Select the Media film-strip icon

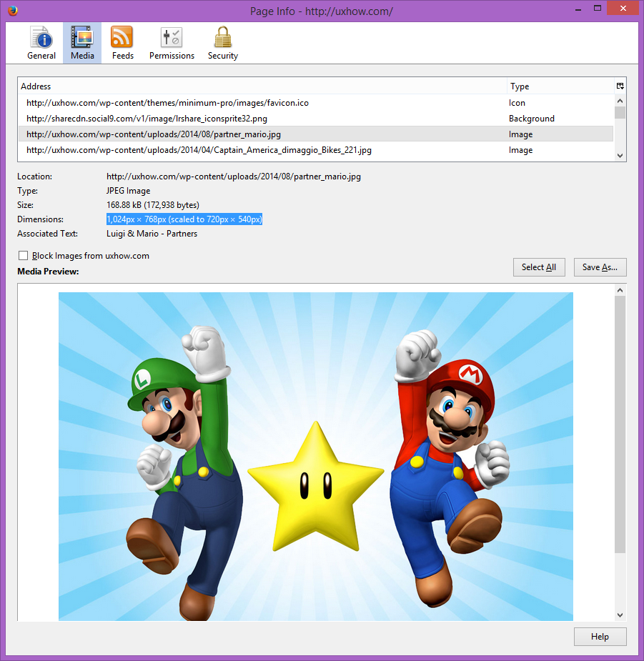pos(82,37)
